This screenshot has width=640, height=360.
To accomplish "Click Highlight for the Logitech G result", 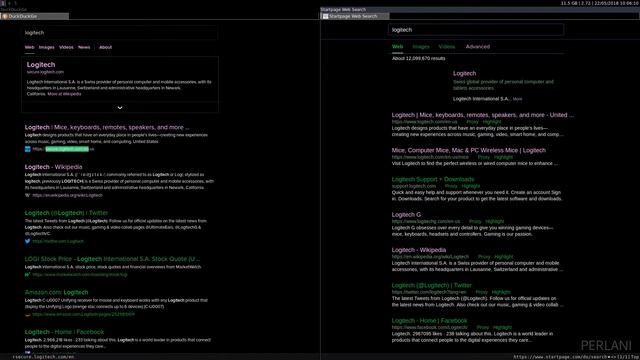I will coord(495,221).
